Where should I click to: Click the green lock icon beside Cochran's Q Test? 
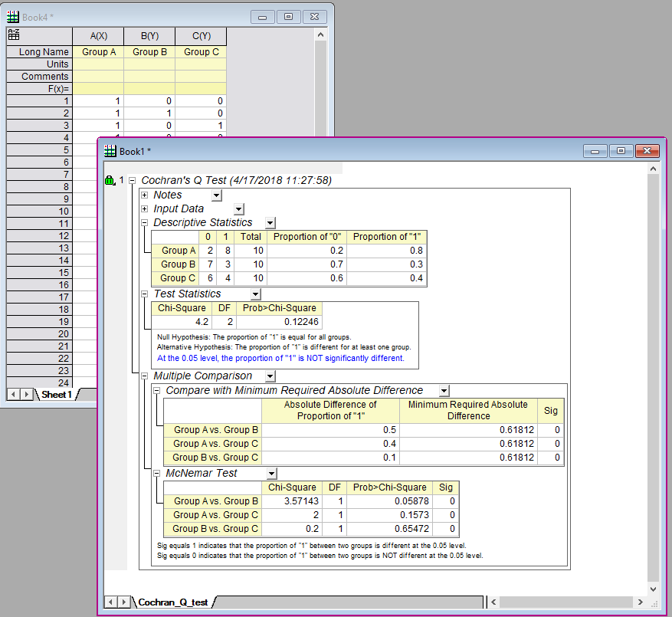tap(109, 181)
